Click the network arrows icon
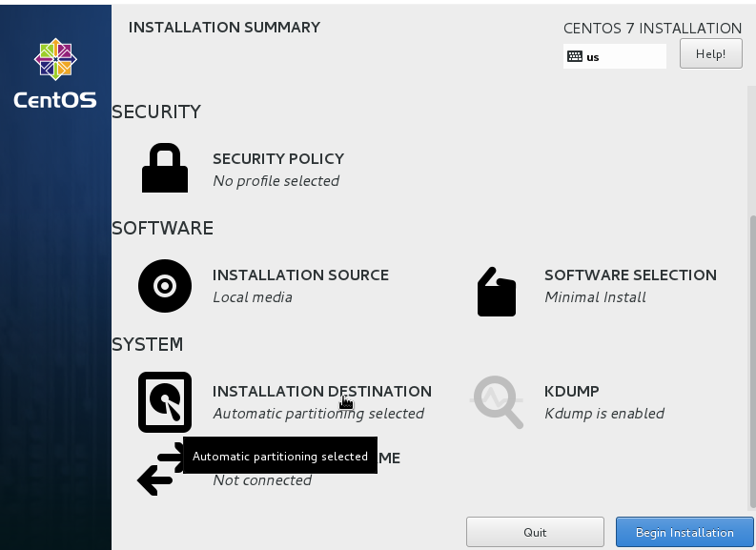The width and height of the screenshot is (756, 550). (x=160, y=469)
